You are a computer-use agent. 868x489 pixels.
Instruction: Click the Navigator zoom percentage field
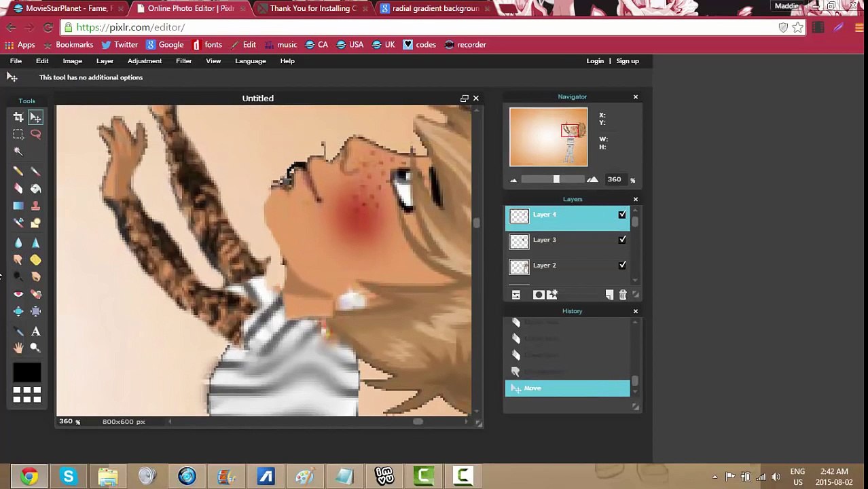point(615,179)
